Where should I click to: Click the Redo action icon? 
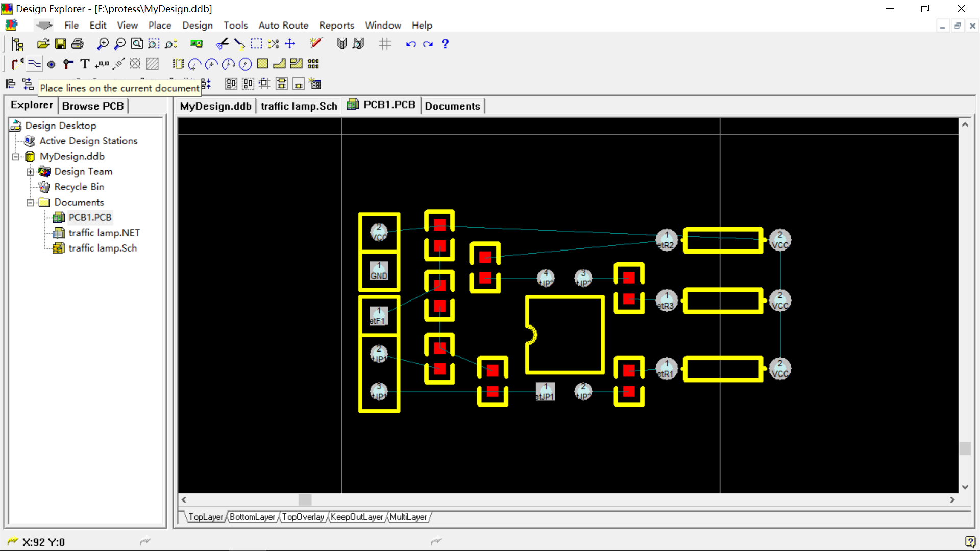pos(428,44)
